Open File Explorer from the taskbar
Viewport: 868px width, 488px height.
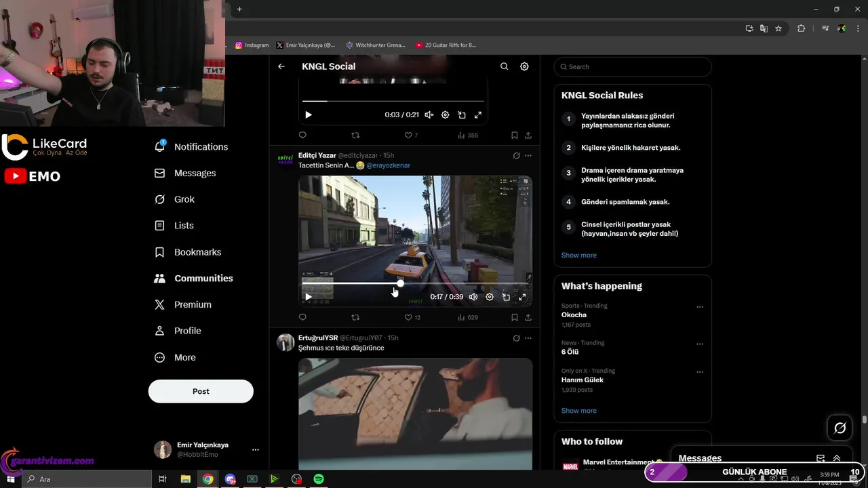[186, 479]
